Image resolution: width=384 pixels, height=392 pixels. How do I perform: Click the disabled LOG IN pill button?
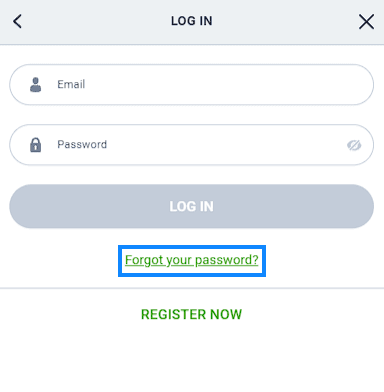pos(192,206)
